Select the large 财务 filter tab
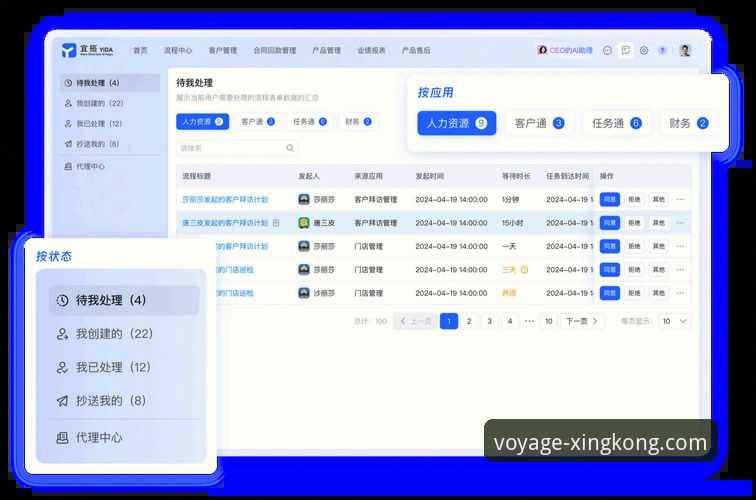Screen dimensions: 756x500 click(x=688, y=123)
